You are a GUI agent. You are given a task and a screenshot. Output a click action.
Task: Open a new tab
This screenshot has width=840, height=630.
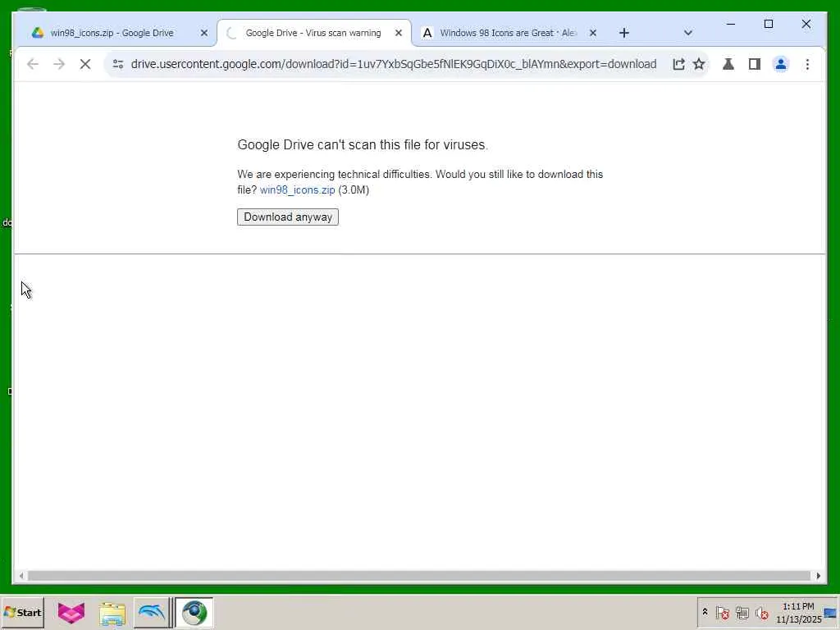(x=624, y=33)
